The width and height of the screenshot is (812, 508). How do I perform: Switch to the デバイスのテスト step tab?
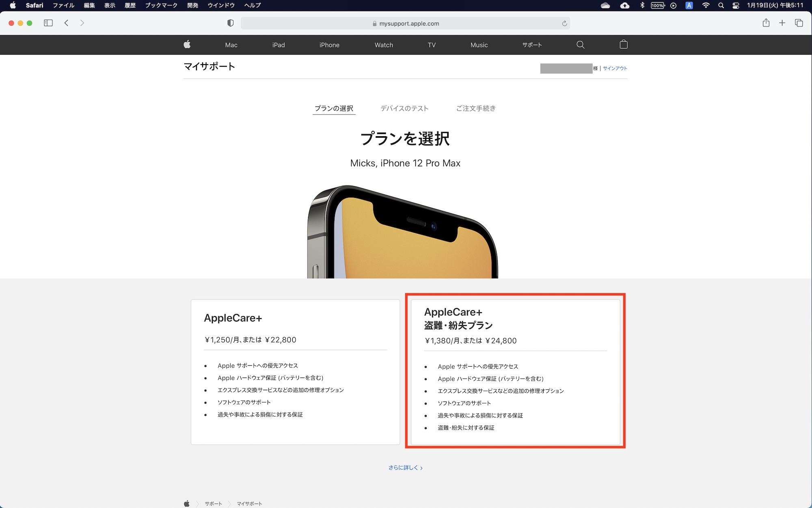click(x=404, y=109)
